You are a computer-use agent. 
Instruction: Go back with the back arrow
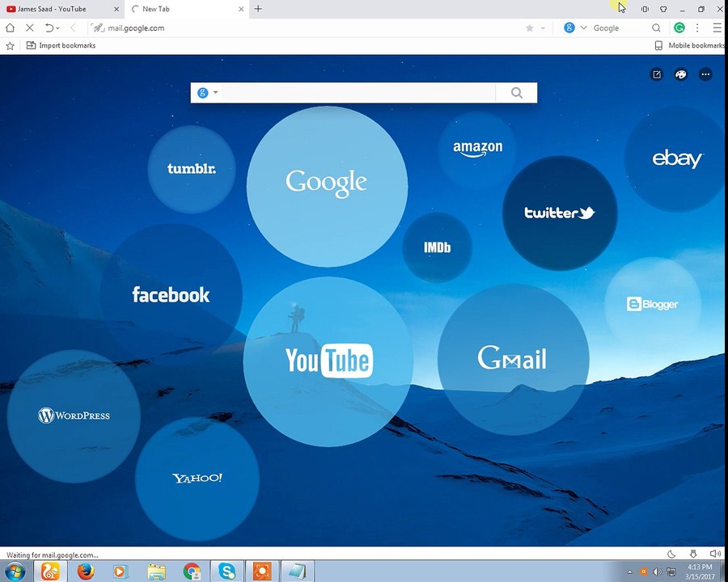tap(73, 27)
